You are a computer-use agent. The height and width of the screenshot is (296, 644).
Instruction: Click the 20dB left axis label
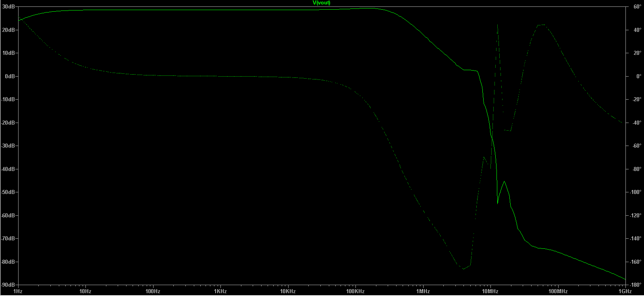[x=8, y=30]
